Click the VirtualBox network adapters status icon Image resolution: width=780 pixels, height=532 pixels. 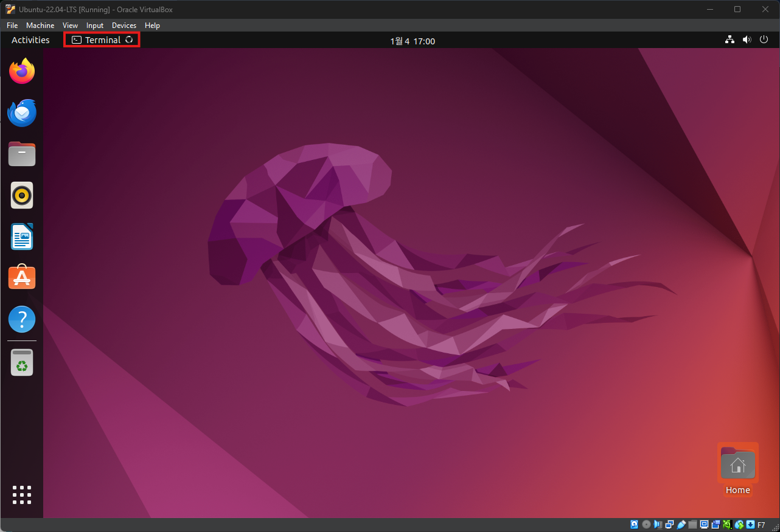pos(669,525)
